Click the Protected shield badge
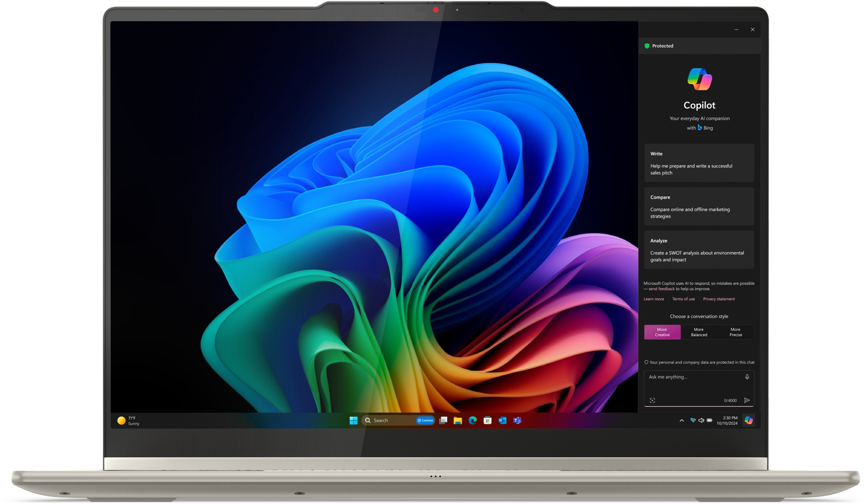867x504 pixels. [x=659, y=46]
